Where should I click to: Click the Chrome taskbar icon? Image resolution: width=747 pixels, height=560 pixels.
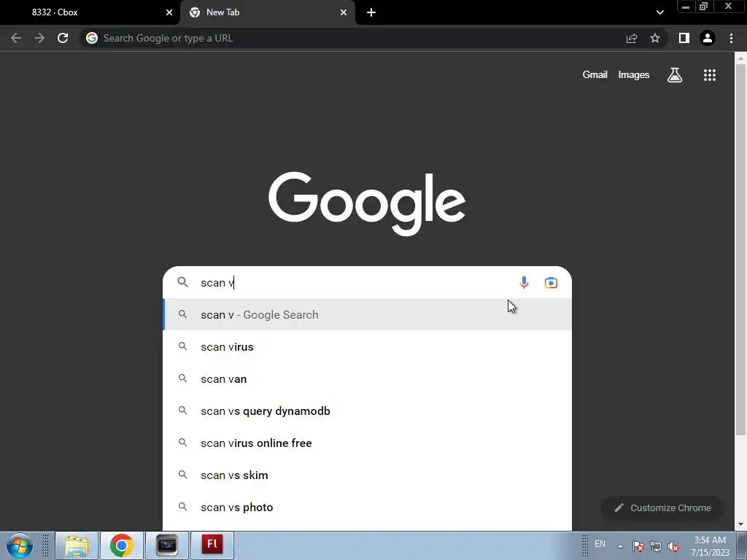coord(122,545)
